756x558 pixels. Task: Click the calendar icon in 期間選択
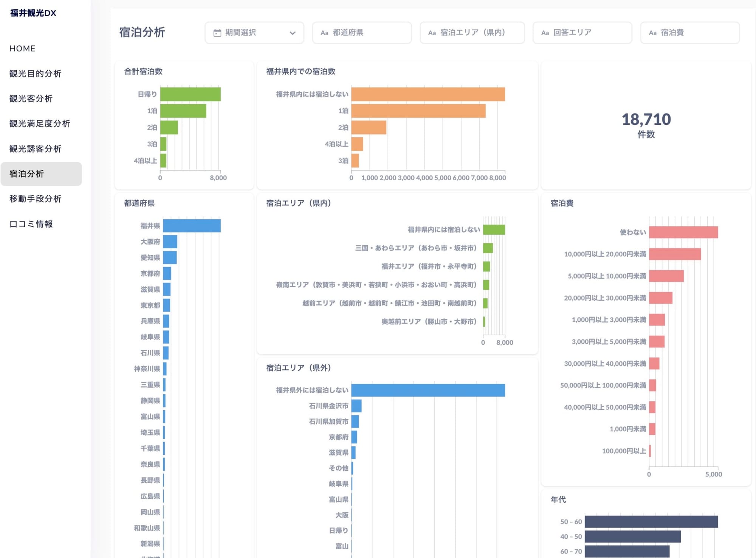(217, 33)
